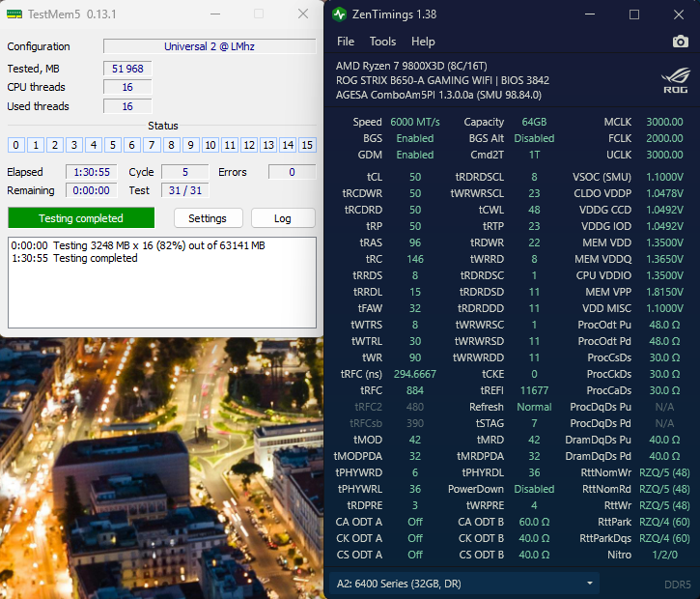This screenshot has height=599, width=700.
Task: Close the TestMem5 window
Action: coord(302,14)
